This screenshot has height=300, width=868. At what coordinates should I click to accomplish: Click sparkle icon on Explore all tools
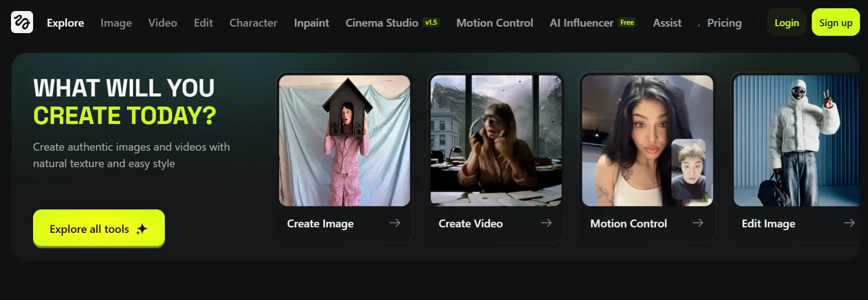click(x=142, y=229)
